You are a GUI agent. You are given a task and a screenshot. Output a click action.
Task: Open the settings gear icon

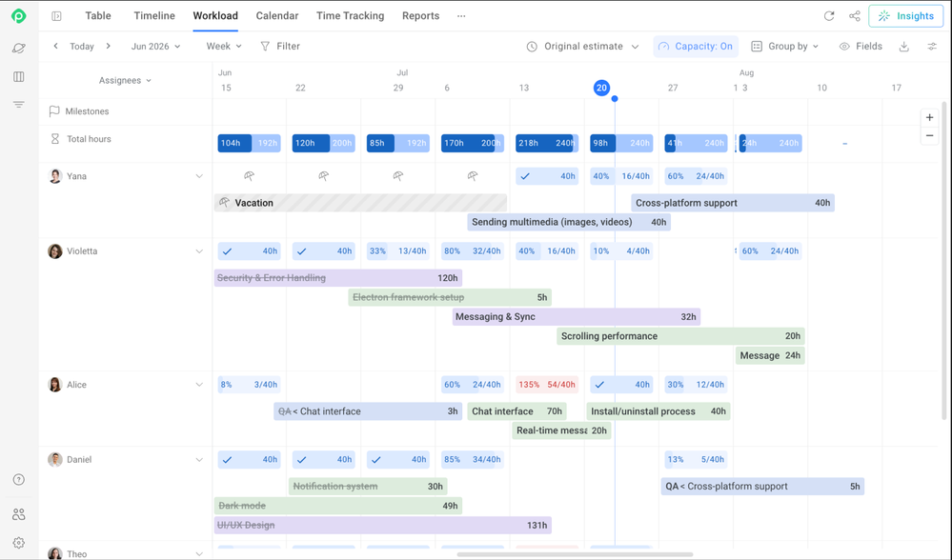pyautogui.click(x=19, y=543)
